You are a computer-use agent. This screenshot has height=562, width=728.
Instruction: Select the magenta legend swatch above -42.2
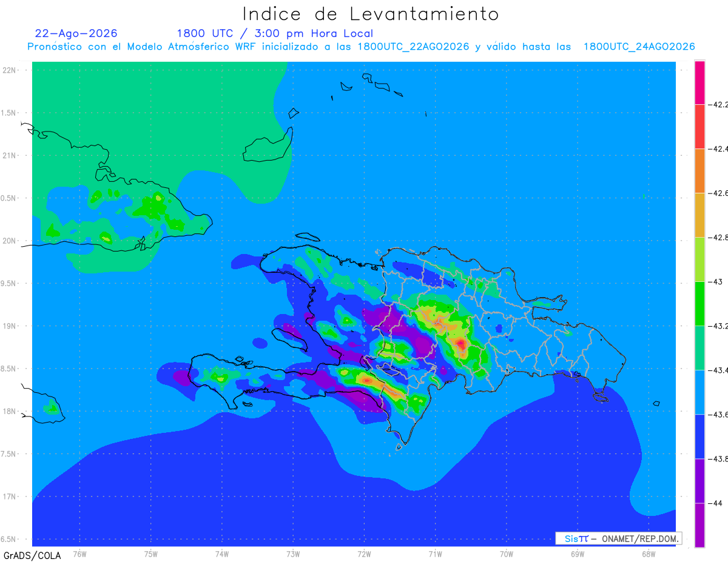click(x=699, y=82)
